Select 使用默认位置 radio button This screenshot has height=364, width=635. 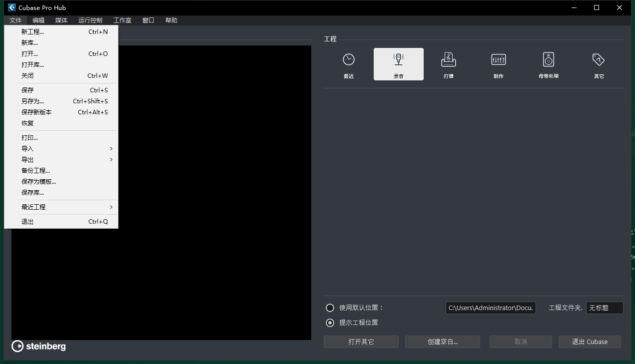(x=330, y=308)
